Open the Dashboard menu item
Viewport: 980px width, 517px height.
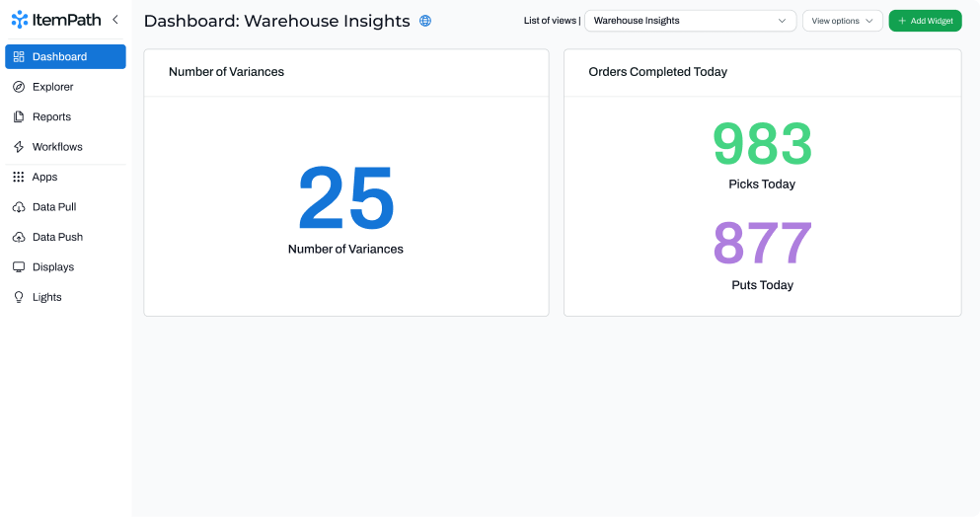click(x=65, y=57)
